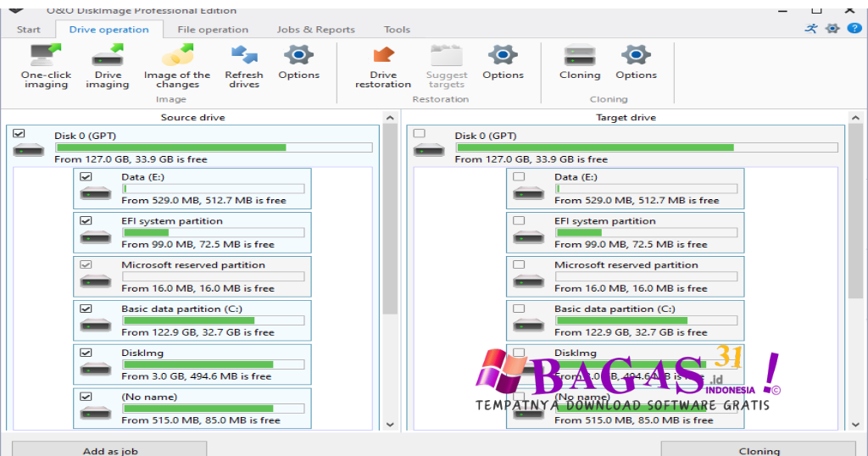
Task: Click source Basic data partition (C:) drive icon
Action: pyautogui.click(x=96, y=325)
